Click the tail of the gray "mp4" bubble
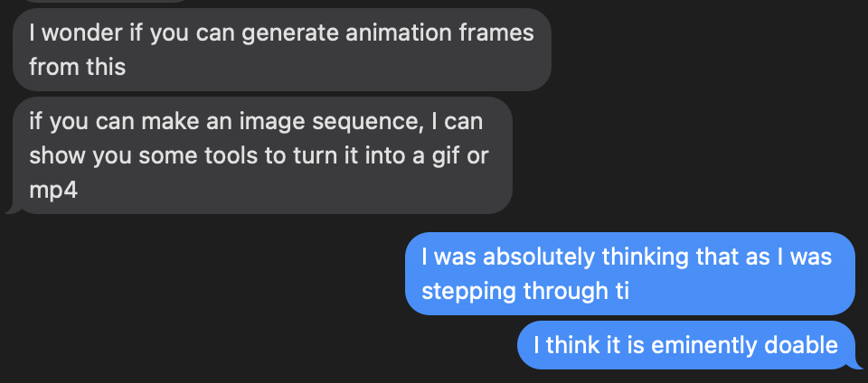 pos(12,209)
